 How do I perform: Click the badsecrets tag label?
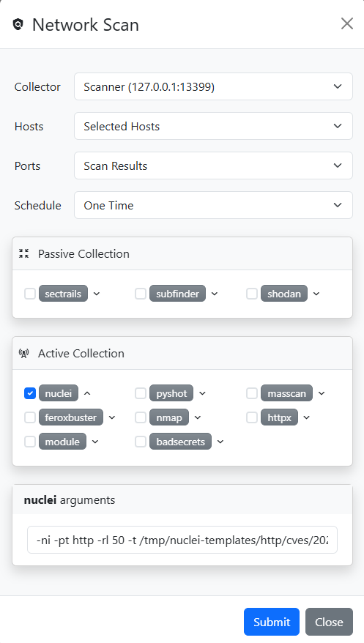[x=180, y=442]
